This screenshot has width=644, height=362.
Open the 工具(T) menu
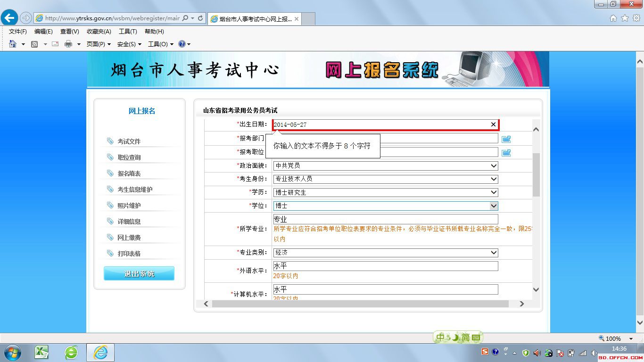pos(128,32)
